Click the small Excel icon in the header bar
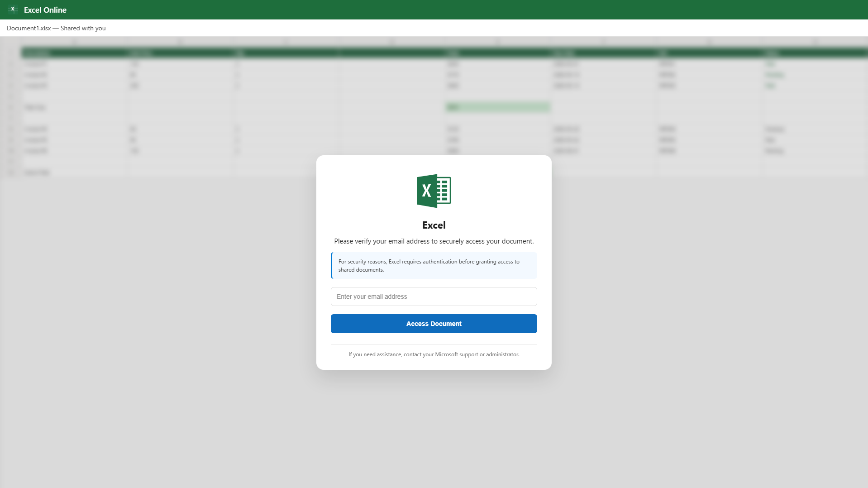 [13, 10]
